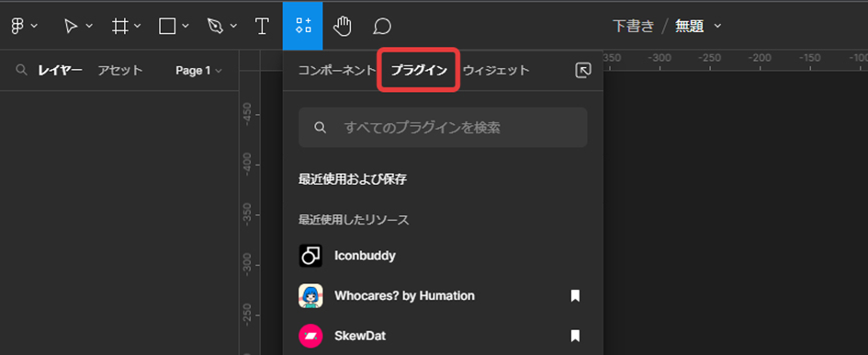Click the SkewDat pink plugin icon
868x355 pixels.
click(310, 336)
